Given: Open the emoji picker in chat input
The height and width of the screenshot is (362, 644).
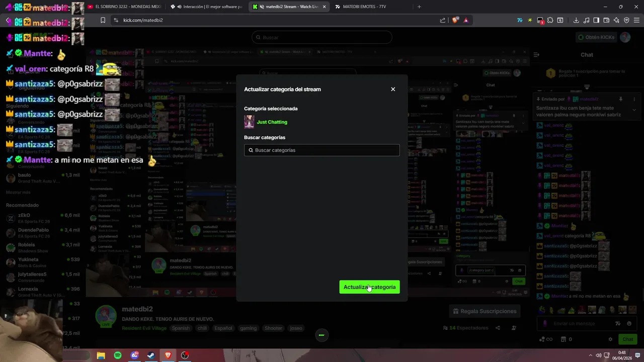Looking at the screenshot, I should coord(629,323).
